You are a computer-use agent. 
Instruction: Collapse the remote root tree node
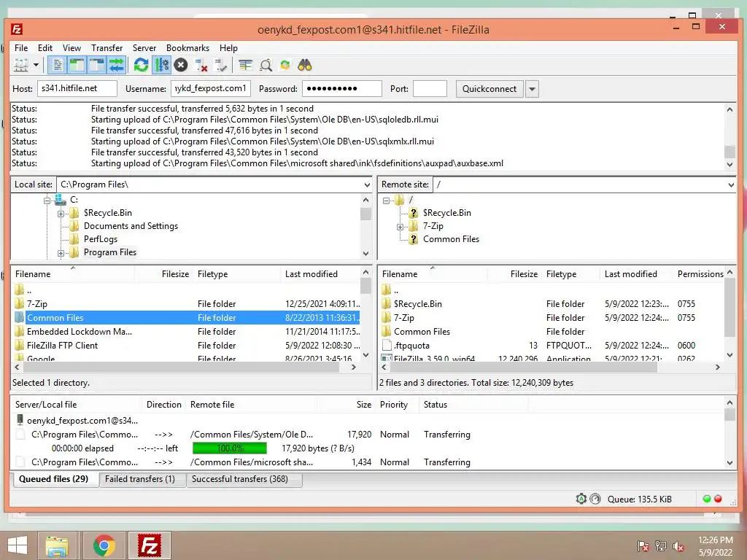[387, 201]
